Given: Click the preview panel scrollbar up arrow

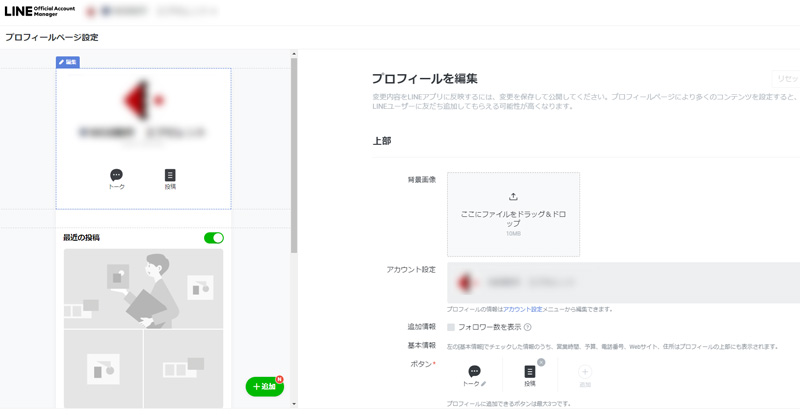Looking at the screenshot, I should click(294, 54).
